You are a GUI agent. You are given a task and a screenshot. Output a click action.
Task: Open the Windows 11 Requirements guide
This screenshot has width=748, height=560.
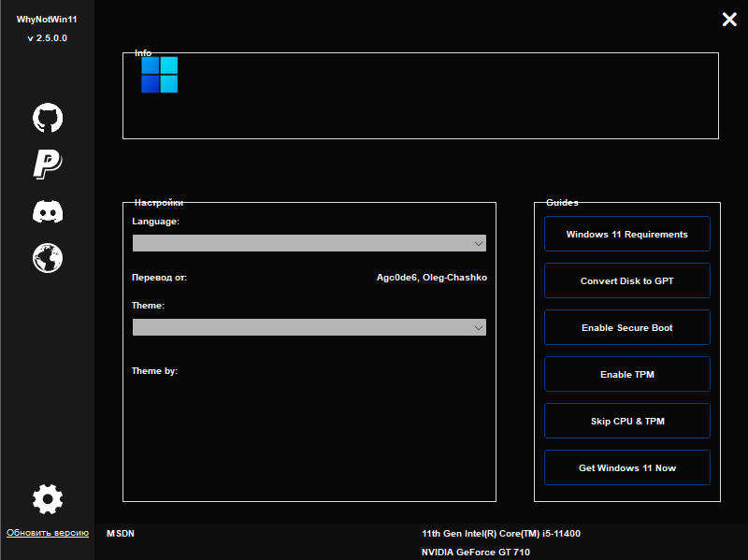click(x=626, y=234)
